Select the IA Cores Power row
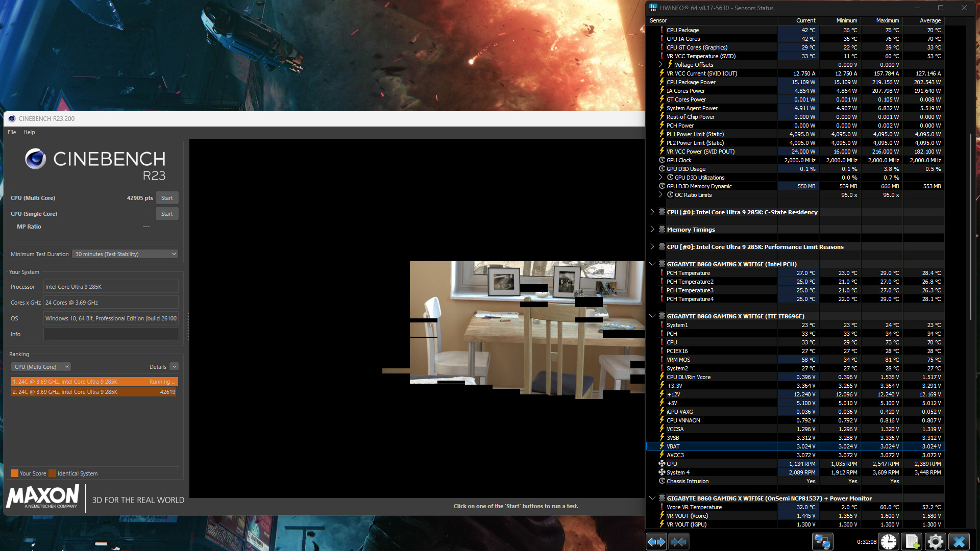The height and width of the screenshot is (551, 980). pos(795,91)
